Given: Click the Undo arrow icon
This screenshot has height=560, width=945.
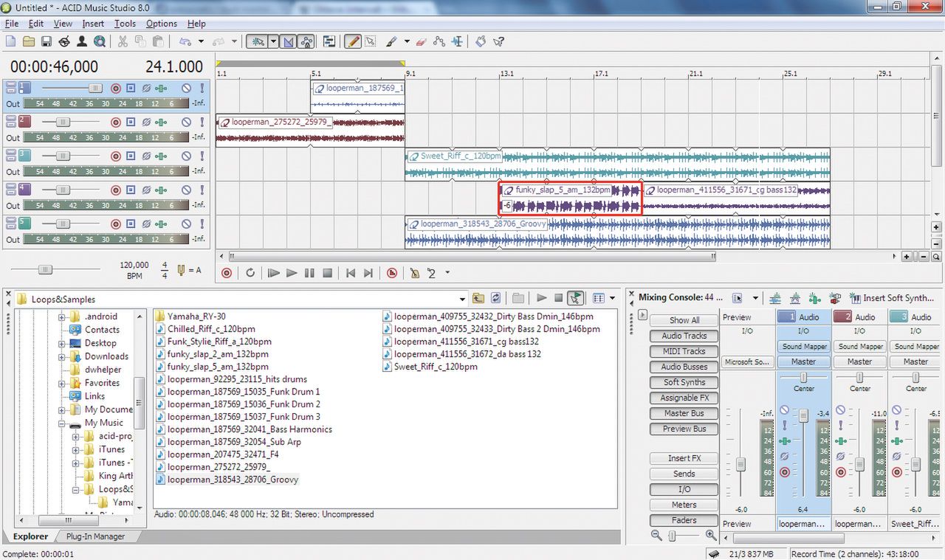Looking at the screenshot, I should [185, 42].
